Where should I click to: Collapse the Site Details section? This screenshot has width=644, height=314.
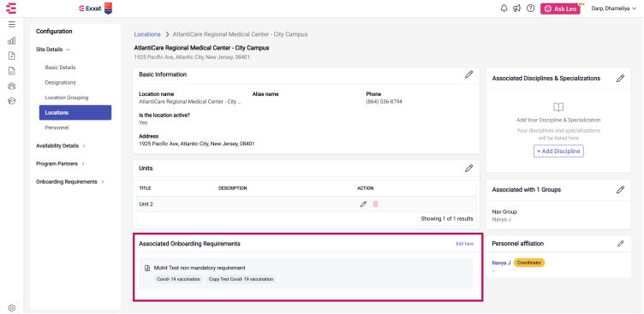53,50
